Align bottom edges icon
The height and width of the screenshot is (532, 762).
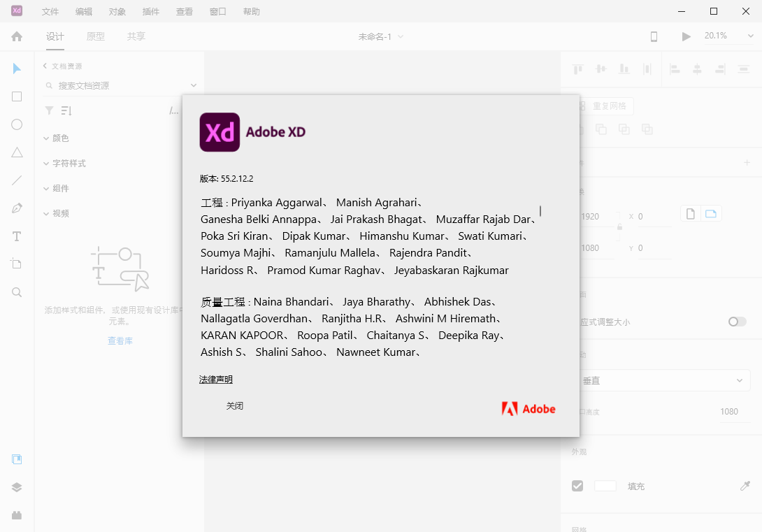click(x=624, y=69)
